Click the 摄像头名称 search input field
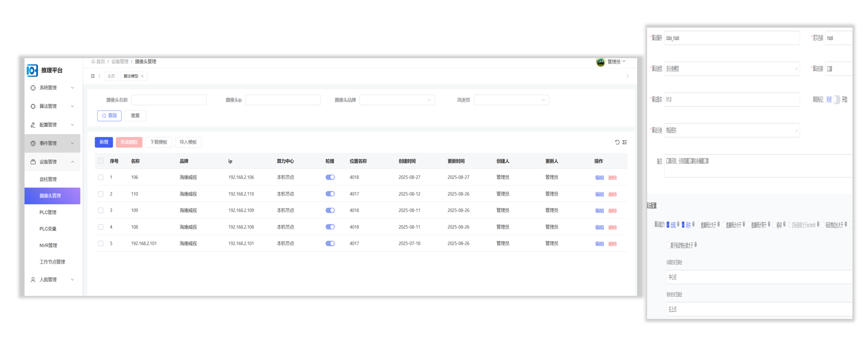Image resolution: width=868 pixels, height=348 pixels. (169, 100)
